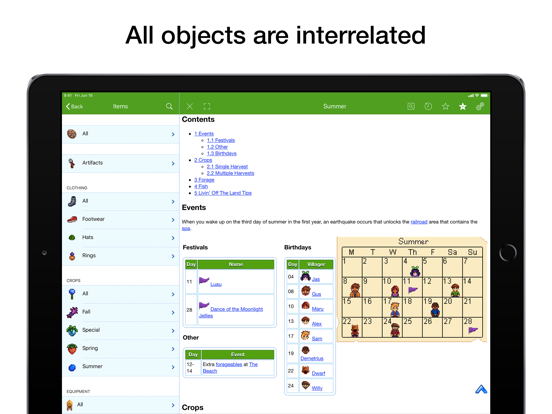This screenshot has height=414, width=552.
Task: Tap chevron on Equipment All row
Action: (x=173, y=405)
